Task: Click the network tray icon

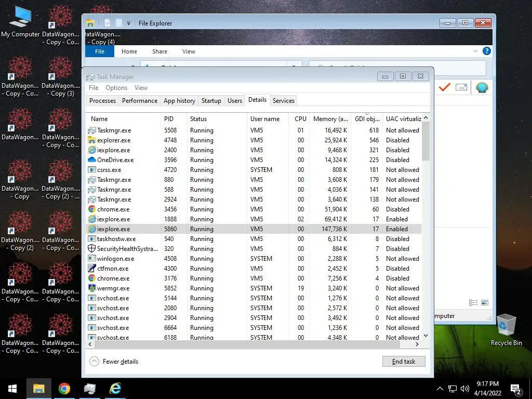Action: pos(453,389)
